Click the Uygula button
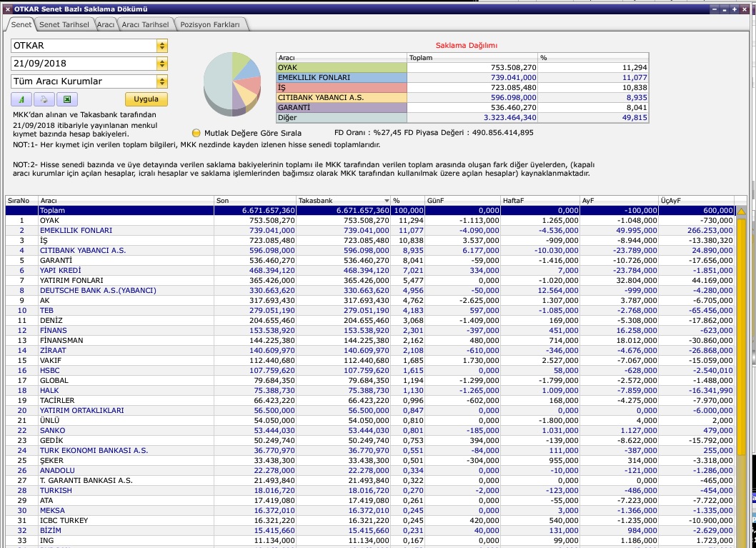Image resolution: width=756 pixels, height=548 pixels. point(146,99)
